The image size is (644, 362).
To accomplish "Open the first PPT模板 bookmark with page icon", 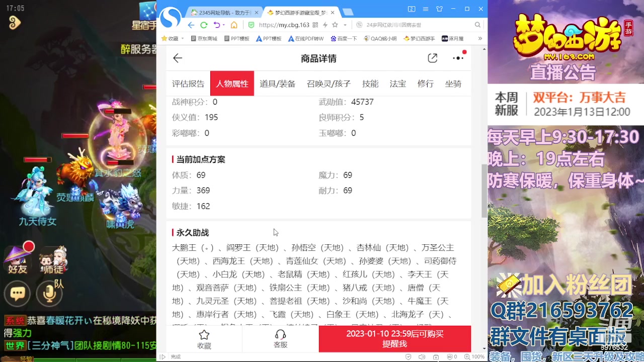I will tap(236, 38).
